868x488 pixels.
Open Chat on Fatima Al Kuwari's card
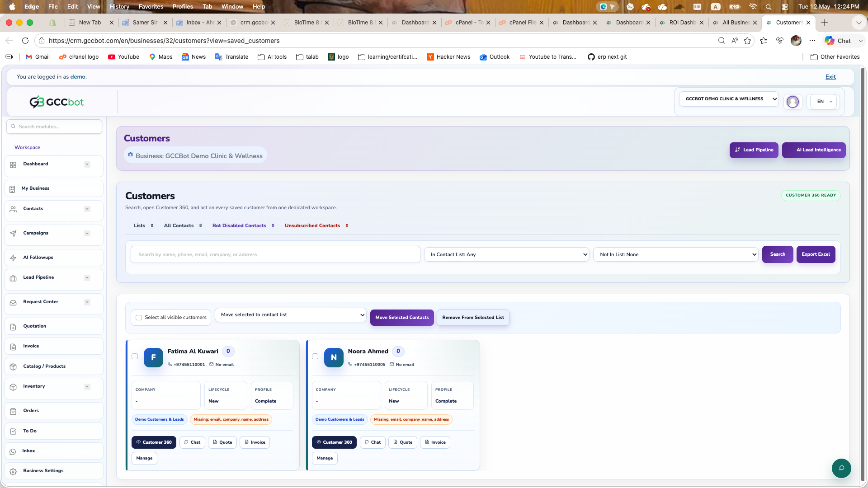192,442
